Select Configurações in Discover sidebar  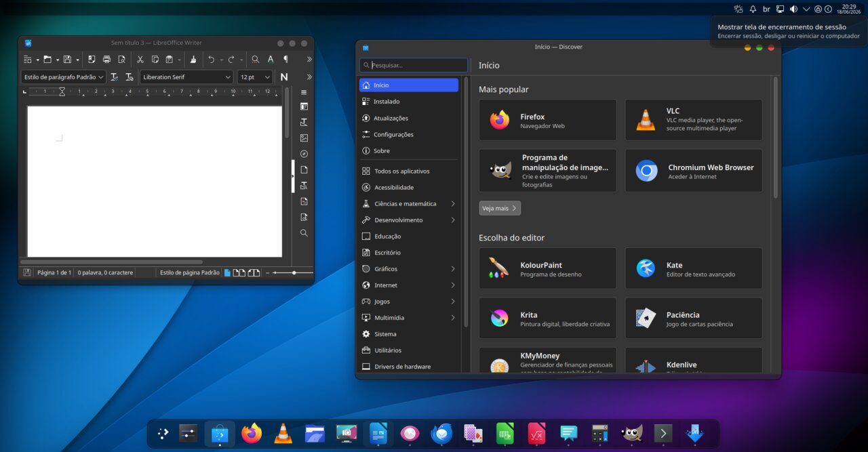[409, 134]
